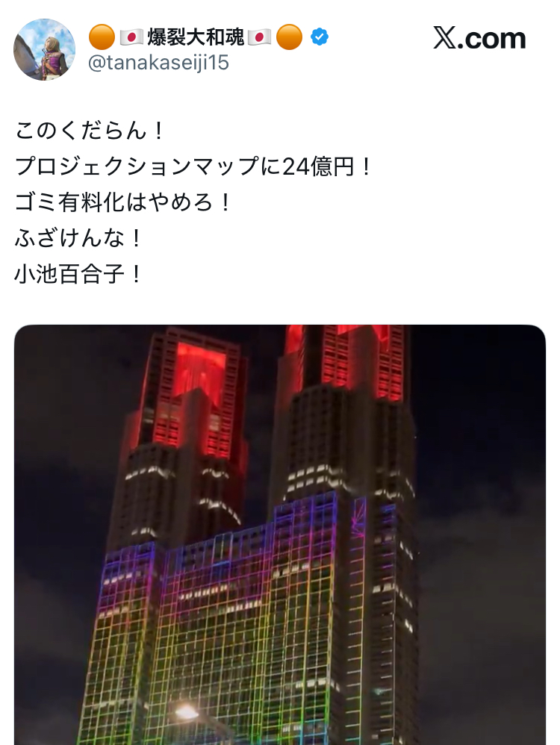560x745 pixels.
Task: Click the first orange circle emoji
Action: coord(102,37)
